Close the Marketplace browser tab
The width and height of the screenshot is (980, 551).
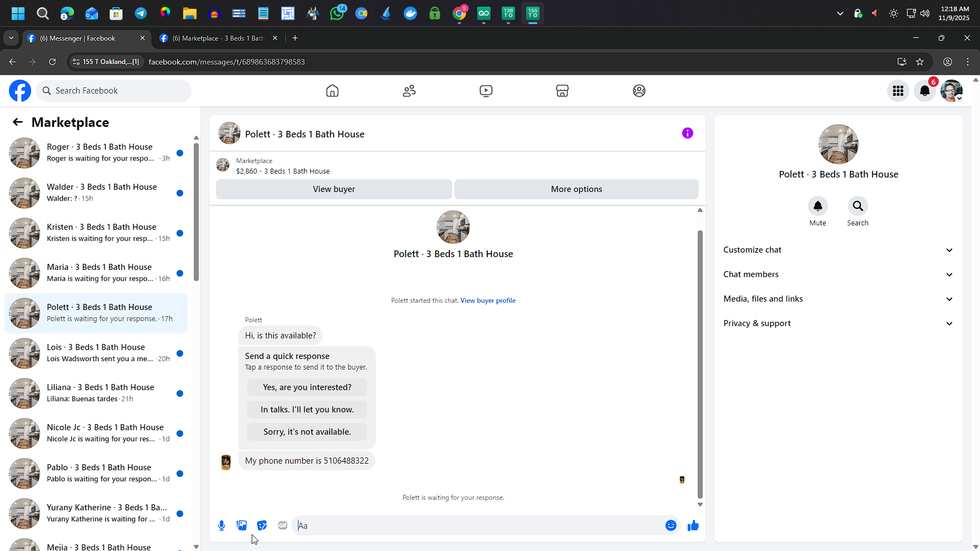tap(275, 38)
